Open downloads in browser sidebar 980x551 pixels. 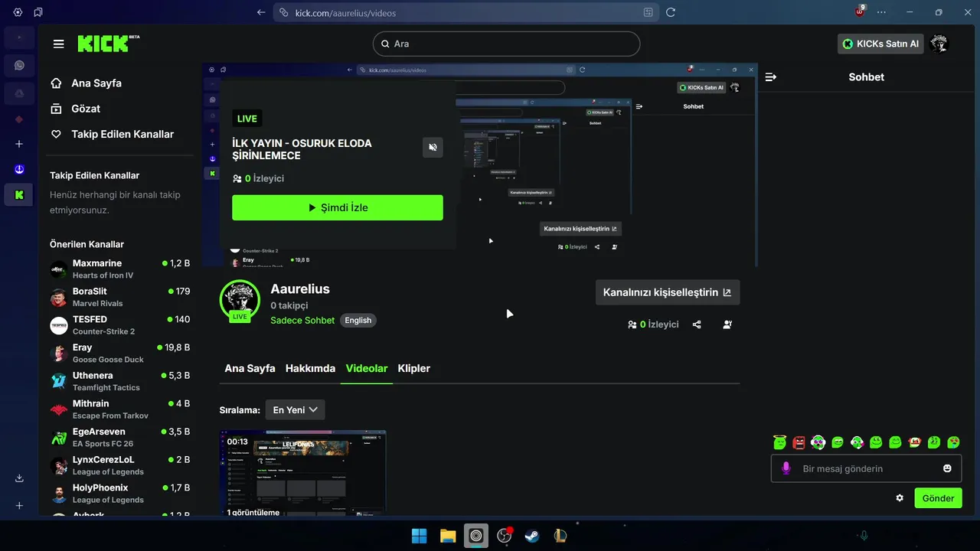tap(19, 479)
